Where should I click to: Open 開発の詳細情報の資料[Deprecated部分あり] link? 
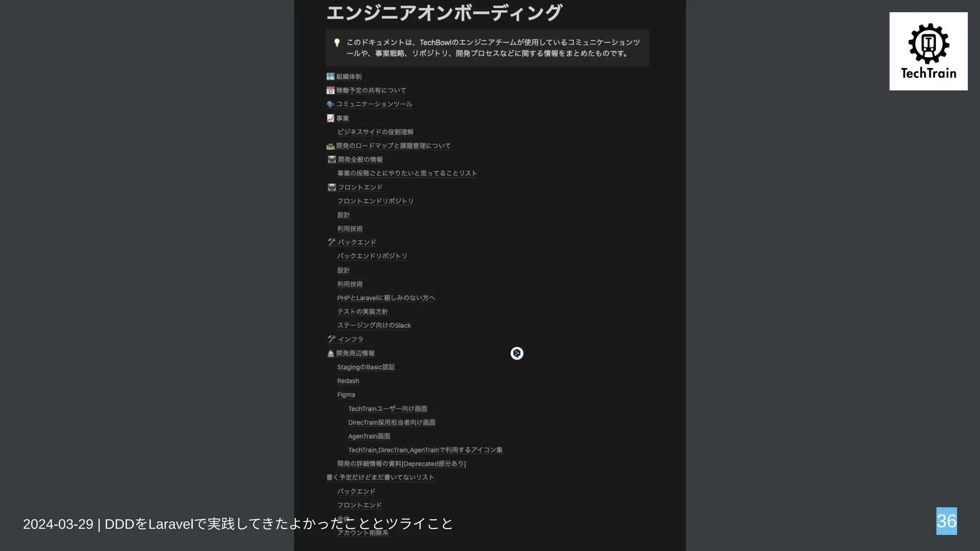pyautogui.click(x=401, y=463)
